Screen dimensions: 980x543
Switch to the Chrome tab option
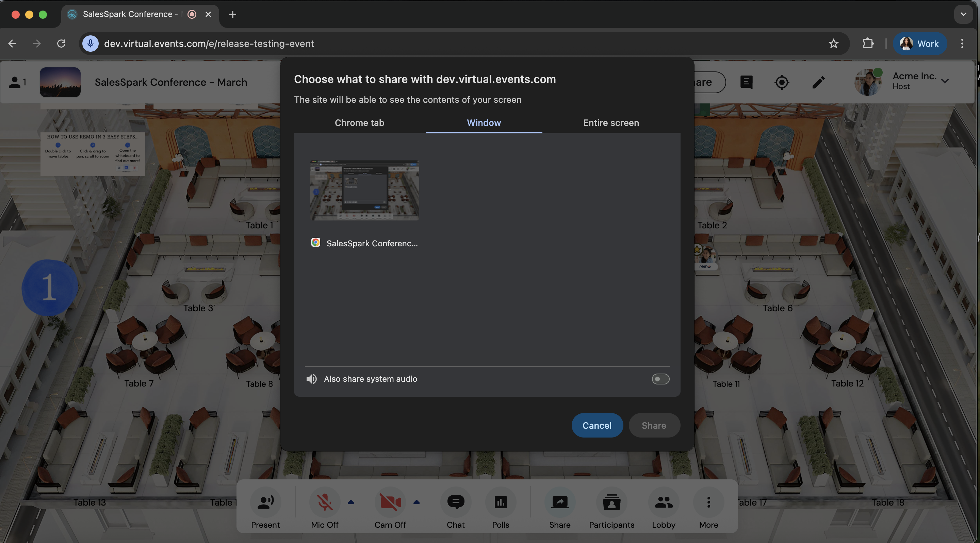pyautogui.click(x=359, y=122)
